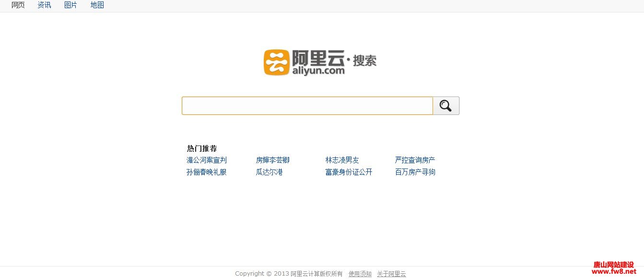
Task: Open the 严控查询房产 hot topic
Action: (415, 160)
